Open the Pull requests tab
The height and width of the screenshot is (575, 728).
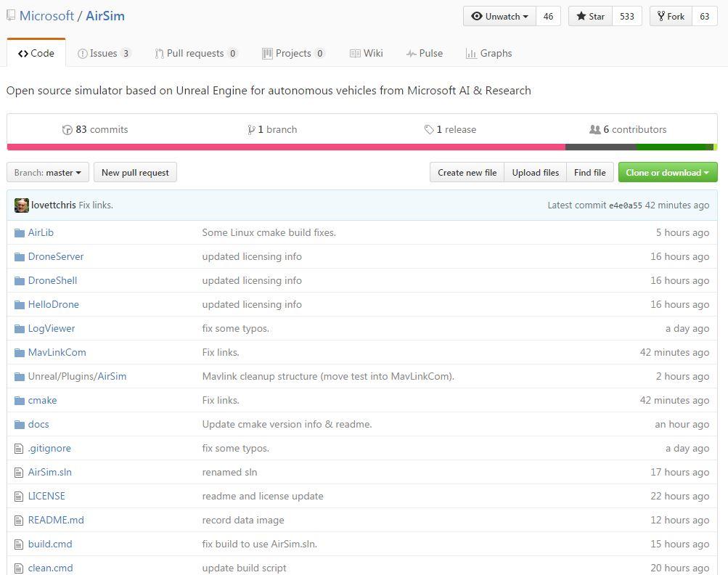pyautogui.click(x=196, y=54)
